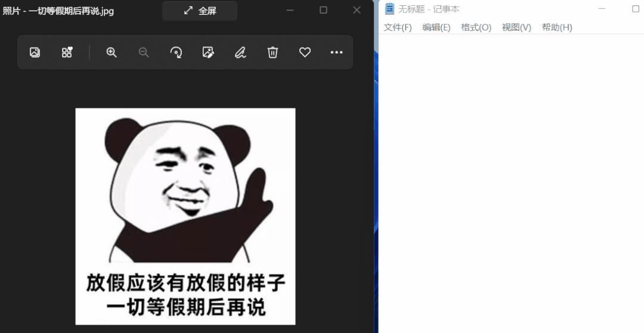Click the Notepad title 无标题 - 记事本

click(x=429, y=9)
